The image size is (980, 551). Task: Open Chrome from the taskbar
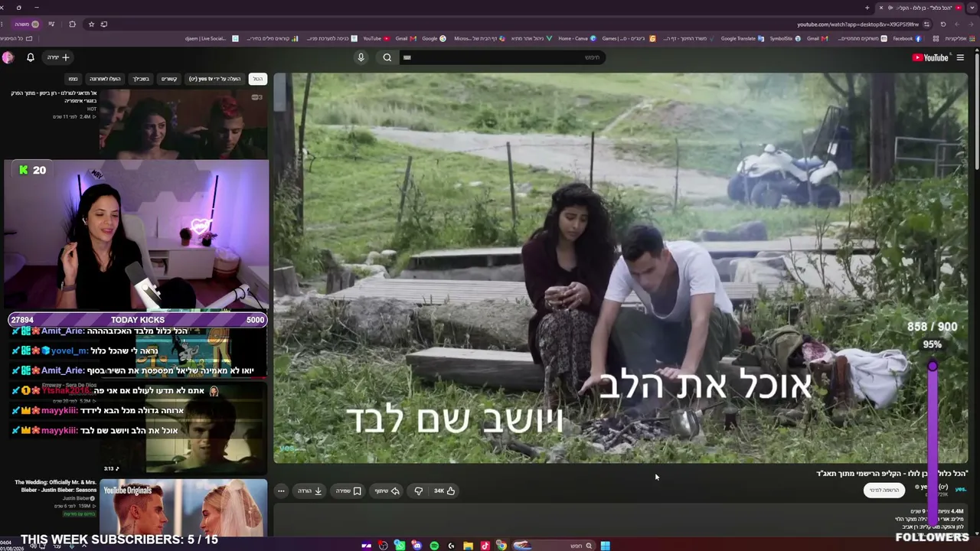501,546
